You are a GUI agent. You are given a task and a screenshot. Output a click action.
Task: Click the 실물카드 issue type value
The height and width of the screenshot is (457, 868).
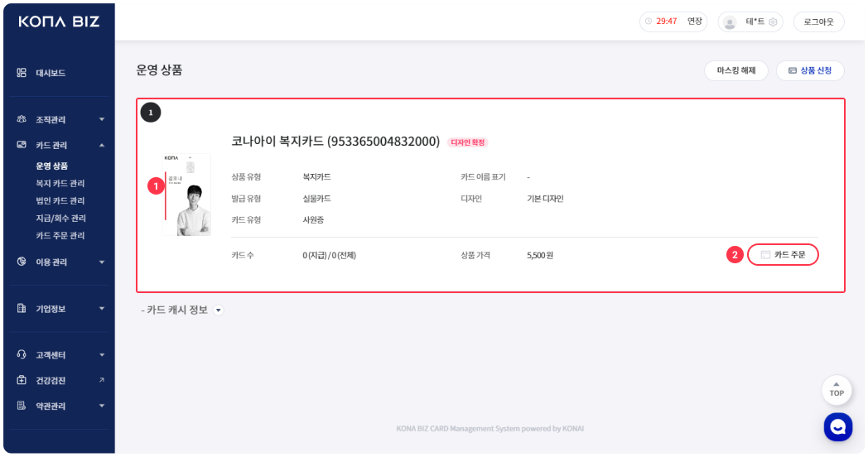[x=316, y=199]
